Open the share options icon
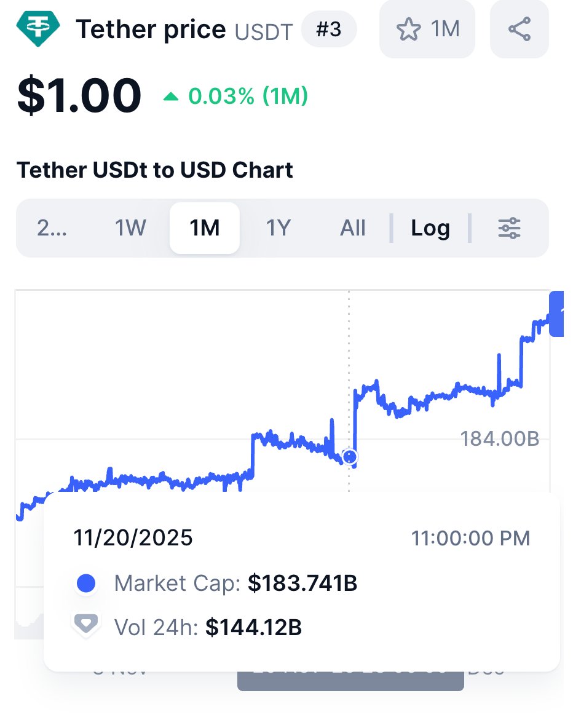The height and width of the screenshot is (728, 573). click(520, 29)
